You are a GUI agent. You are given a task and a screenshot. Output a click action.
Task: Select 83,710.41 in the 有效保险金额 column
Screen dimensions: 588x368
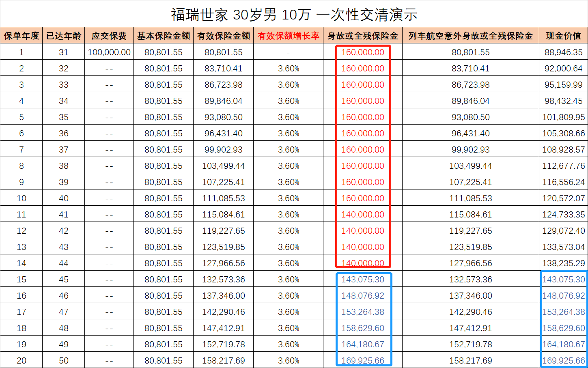[224, 69]
